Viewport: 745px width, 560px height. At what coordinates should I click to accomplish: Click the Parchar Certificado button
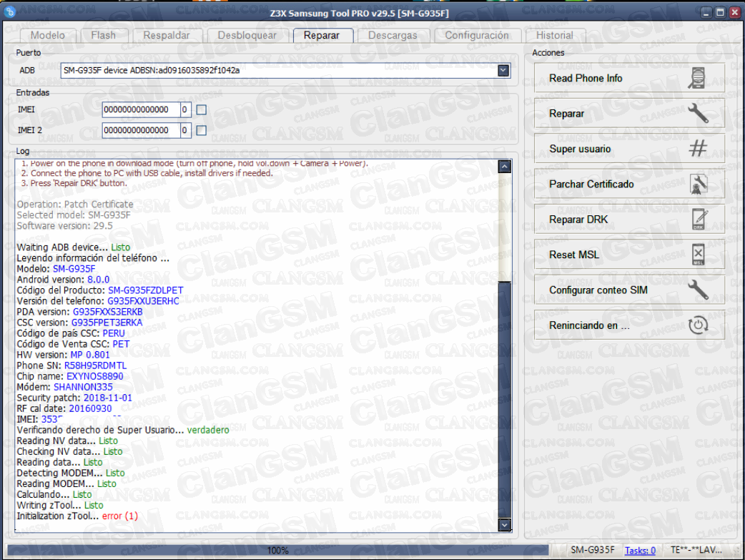tap(629, 184)
